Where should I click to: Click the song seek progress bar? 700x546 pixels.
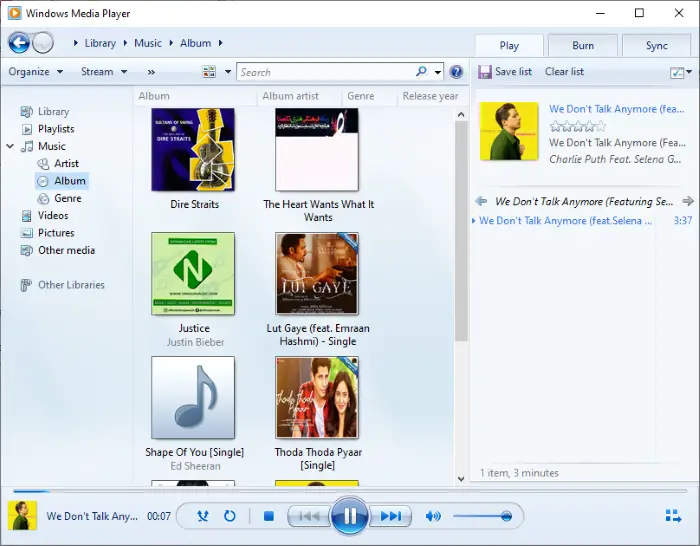pyautogui.click(x=350, y=491)
